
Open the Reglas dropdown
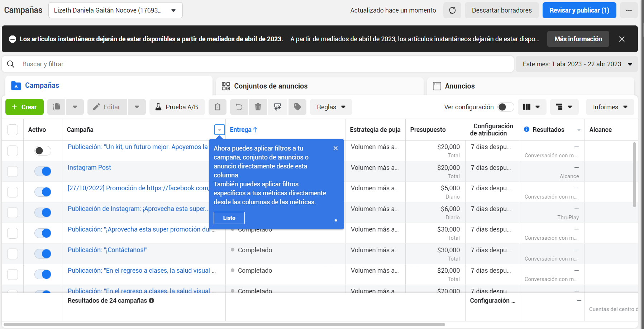click(331, 107)
